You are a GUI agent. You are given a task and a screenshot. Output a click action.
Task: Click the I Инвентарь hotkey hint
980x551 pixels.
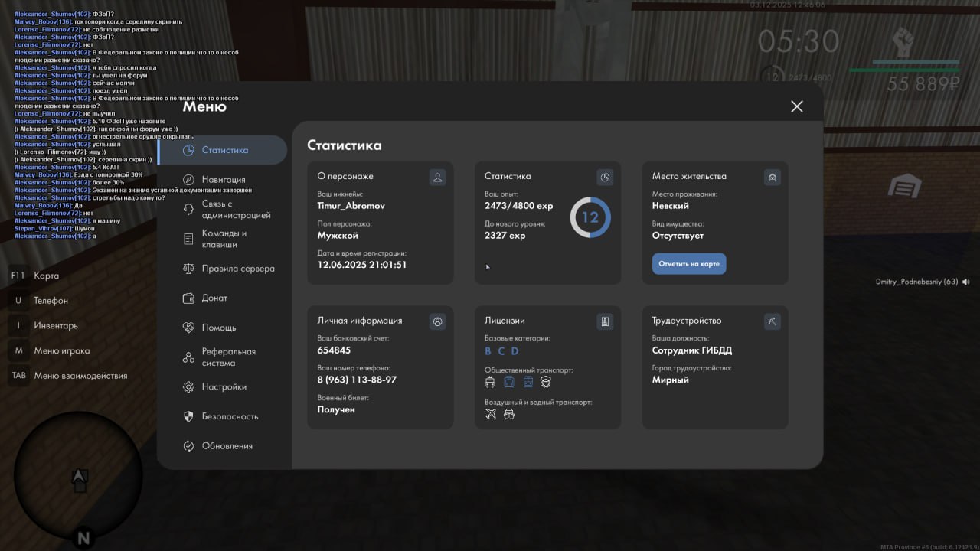[44, 325]
